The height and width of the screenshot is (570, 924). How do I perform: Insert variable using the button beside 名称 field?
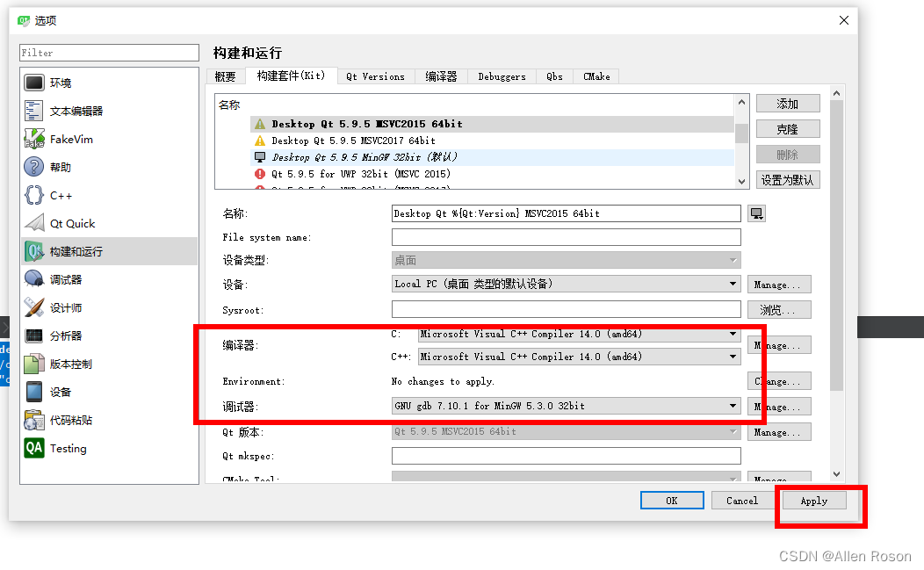(x=756, y=213)
